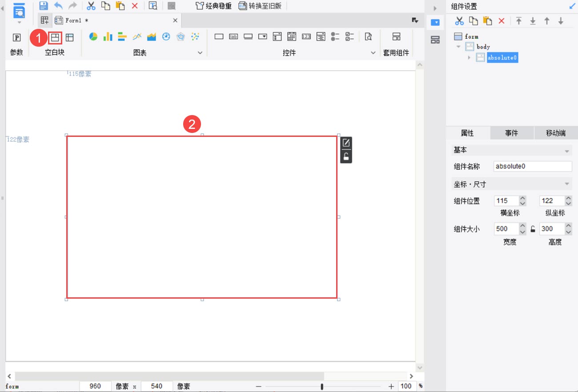Cut the component in 组件设置 panel

click(x=459, y=21)
